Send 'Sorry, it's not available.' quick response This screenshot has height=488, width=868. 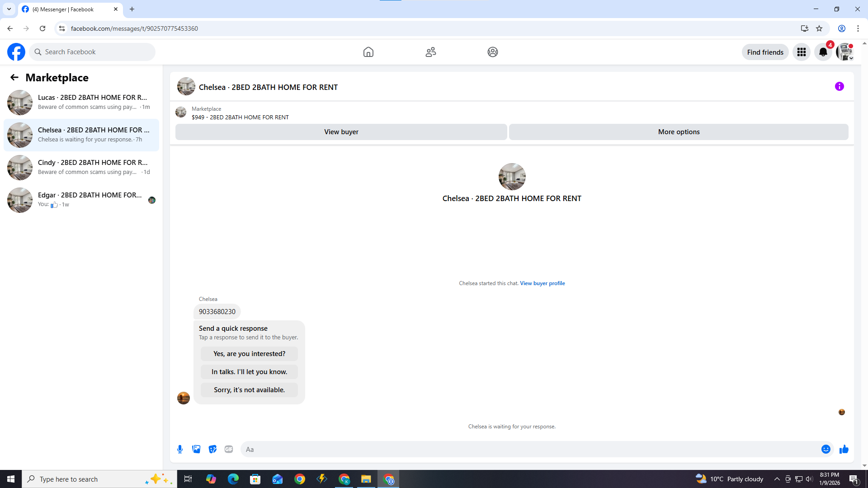[249, 390]
